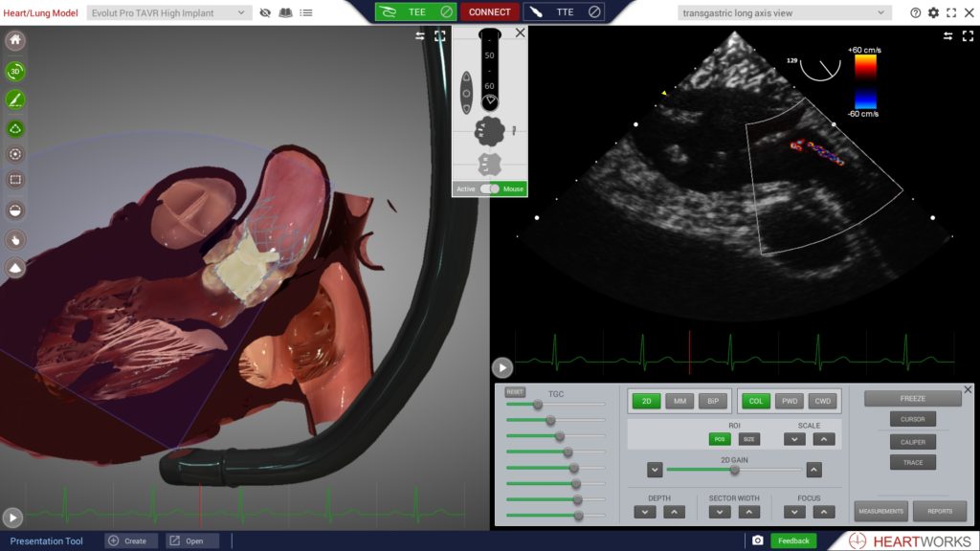Swap panes using the 3D view swap icon
Screen dimensions: 980x551
(420, 36)
